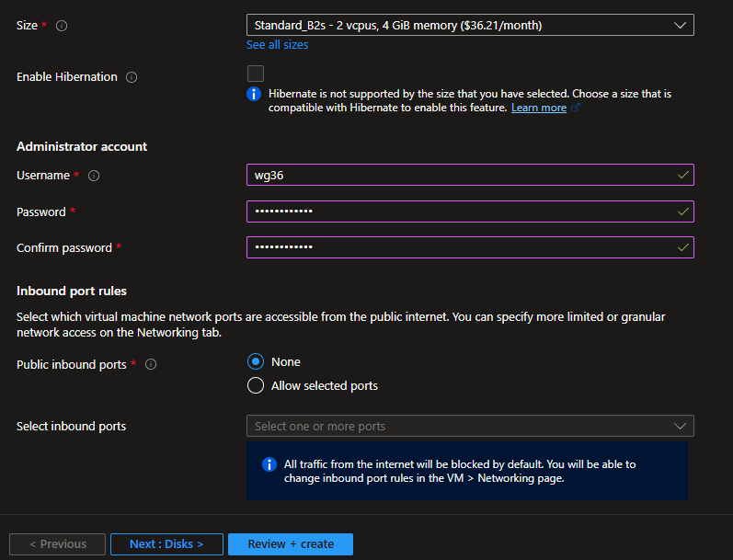
Task: Click the info icon next to Size
Action: (62, 26)
